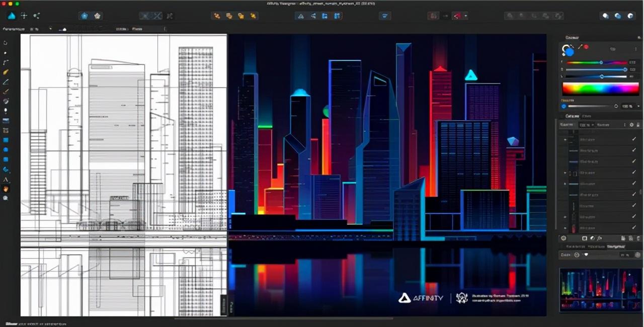This screenshot has height=327, width=644.
Task: Select the Designer persona icon in toolbar
Action: pos(12,16)
